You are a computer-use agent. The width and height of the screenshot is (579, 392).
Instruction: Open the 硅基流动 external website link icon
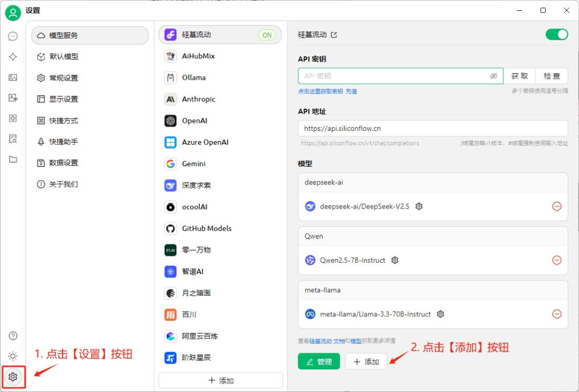point(334,35)
